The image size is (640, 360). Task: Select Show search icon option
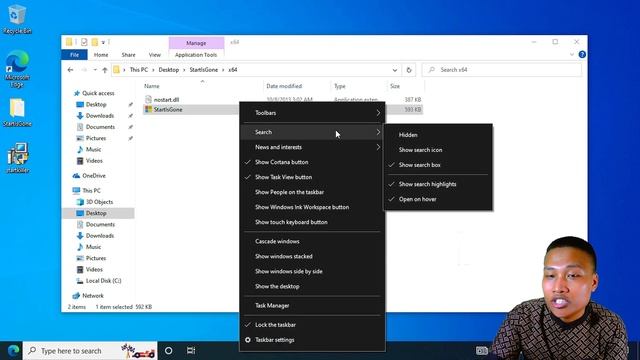click(x=438, y=150)
